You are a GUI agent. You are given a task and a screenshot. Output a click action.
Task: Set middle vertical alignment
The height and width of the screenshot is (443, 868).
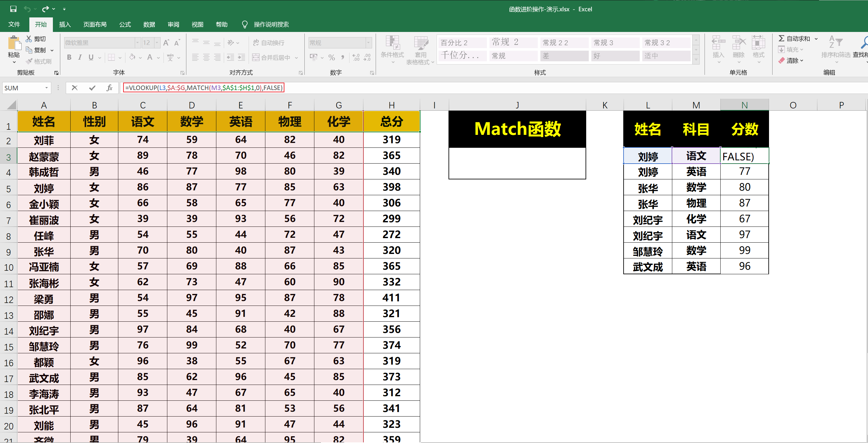(x=206, y=43)
